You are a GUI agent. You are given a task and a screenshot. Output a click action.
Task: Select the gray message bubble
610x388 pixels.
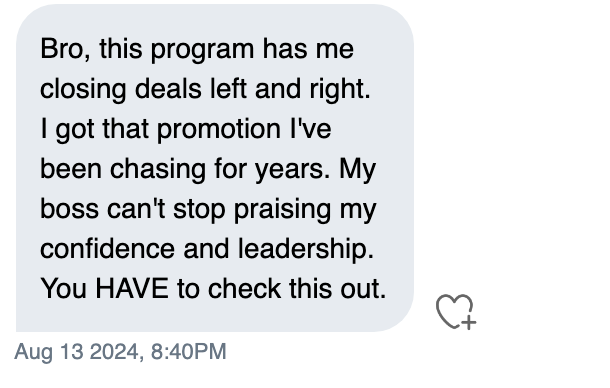(215, 168)
